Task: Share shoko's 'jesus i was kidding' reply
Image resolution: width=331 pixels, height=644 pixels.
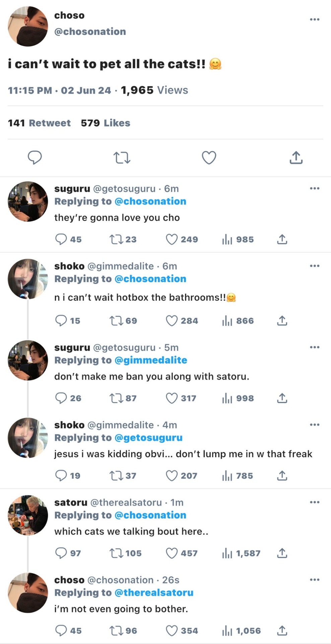Action: pyautogui.click(x=282, y=476)
